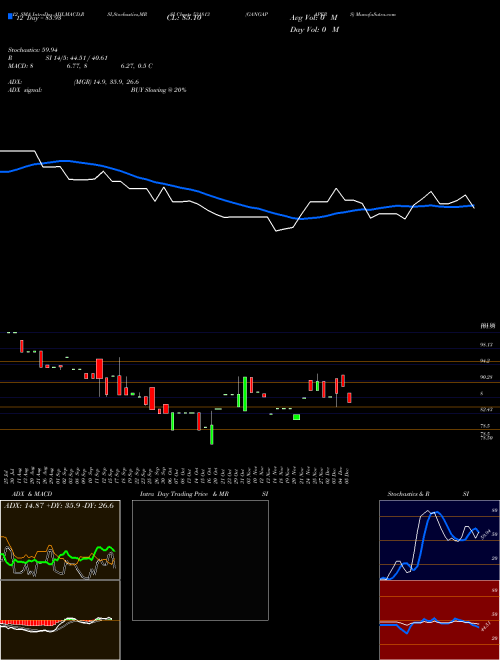
Task: Click the last red candlestick on the right
Action: [x=349, y=398]
